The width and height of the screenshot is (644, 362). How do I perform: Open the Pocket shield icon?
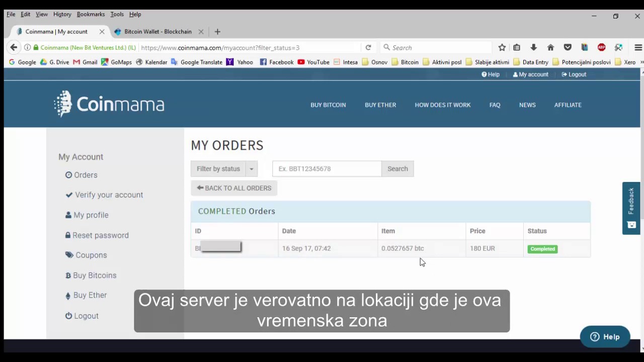tap(568, 47)
